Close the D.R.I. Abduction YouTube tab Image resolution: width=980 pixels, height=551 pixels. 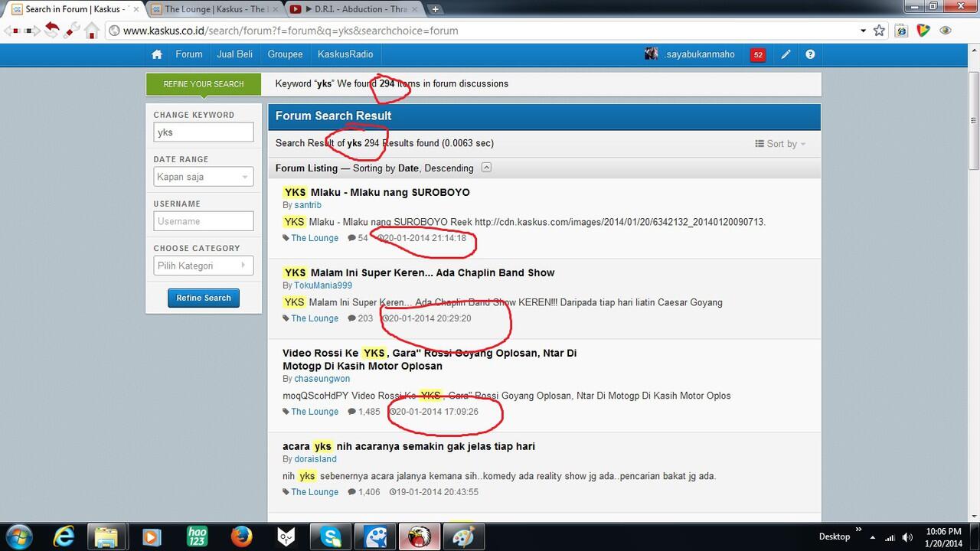[x=416, y=9]
